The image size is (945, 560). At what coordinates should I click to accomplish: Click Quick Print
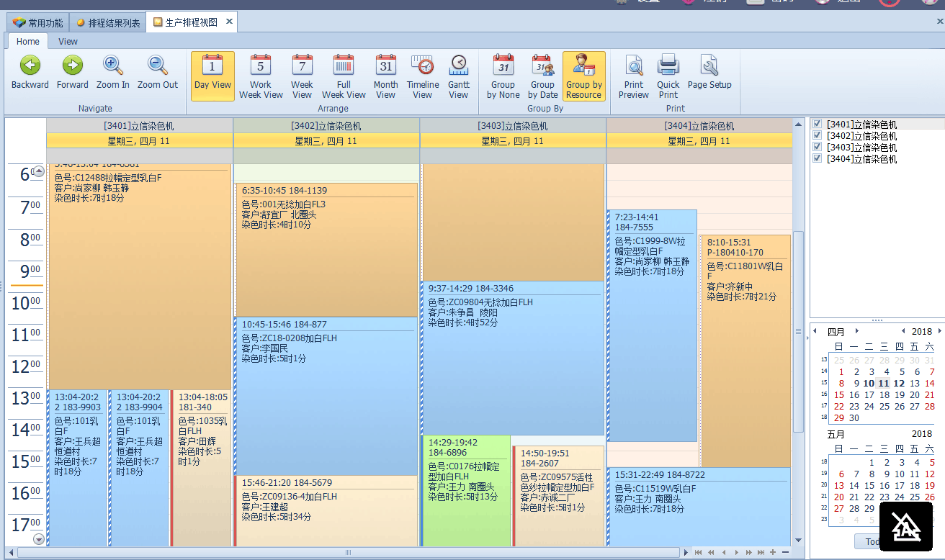click(668, 76)
